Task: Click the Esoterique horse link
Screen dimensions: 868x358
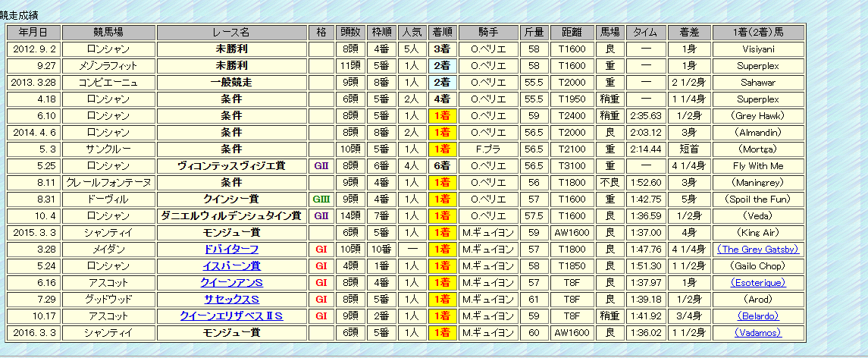Action: click(757, 283)
